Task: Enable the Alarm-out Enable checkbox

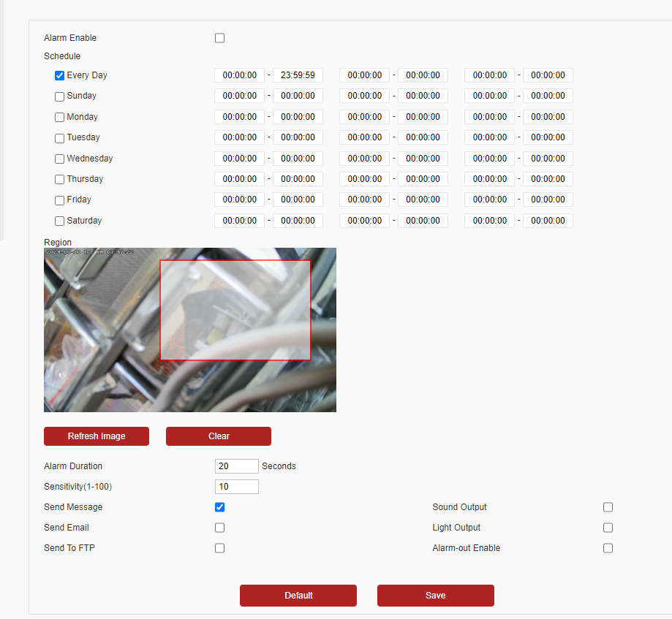Action: pos(608,547)
